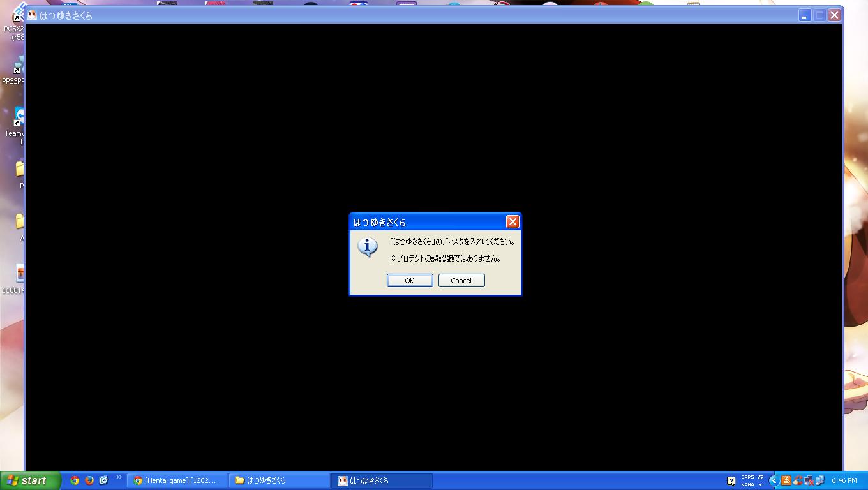Launch Chrome from Quick Launch
868x490 pixels.
[75, 480]
